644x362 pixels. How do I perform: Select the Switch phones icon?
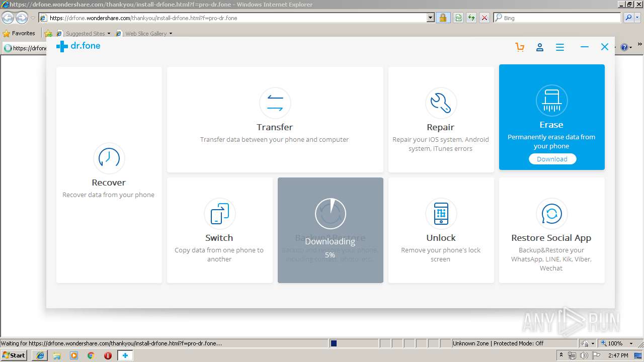coord(220,213)
